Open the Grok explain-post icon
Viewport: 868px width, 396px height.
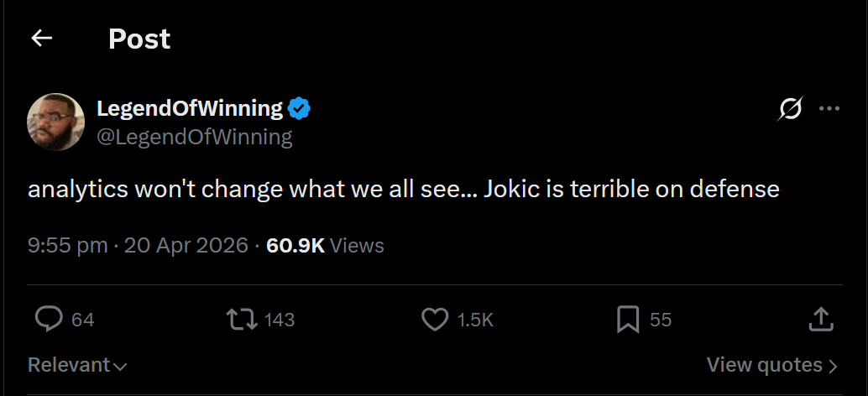(790, 108)
